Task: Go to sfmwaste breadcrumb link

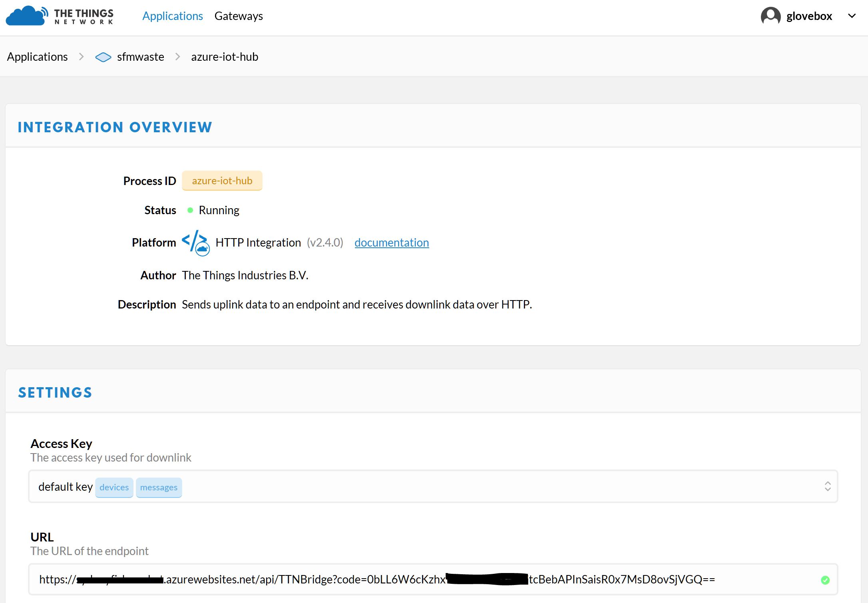Action: coord(140,57)
